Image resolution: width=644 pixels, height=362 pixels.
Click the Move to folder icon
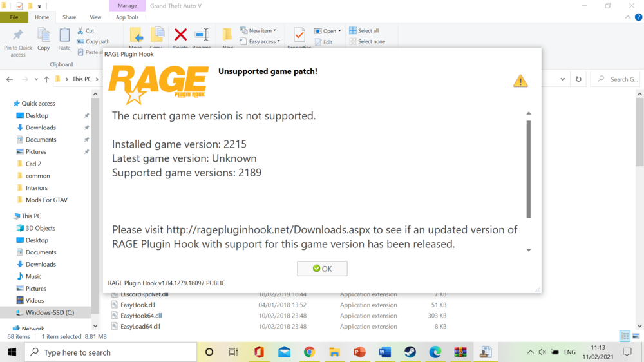pos(136,36)
